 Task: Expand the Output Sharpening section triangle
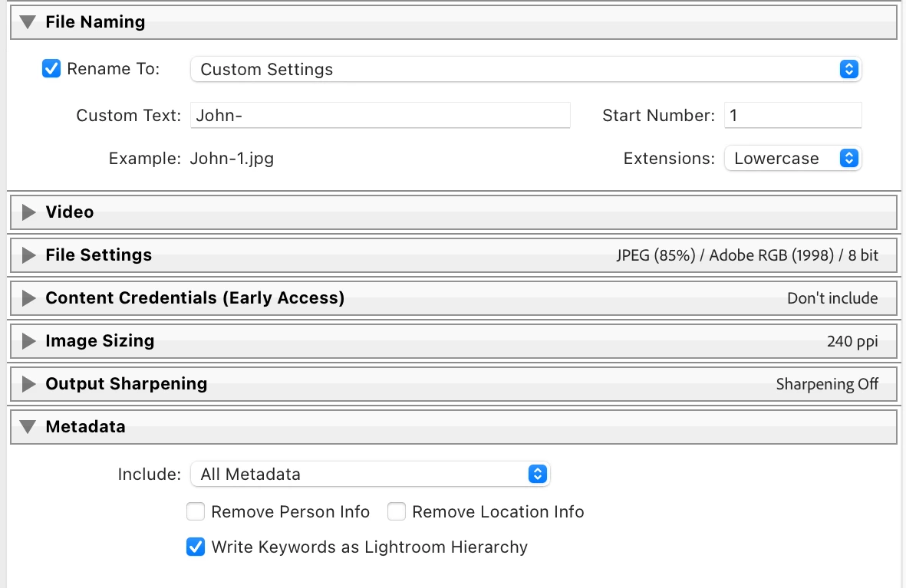pos(28,384)
